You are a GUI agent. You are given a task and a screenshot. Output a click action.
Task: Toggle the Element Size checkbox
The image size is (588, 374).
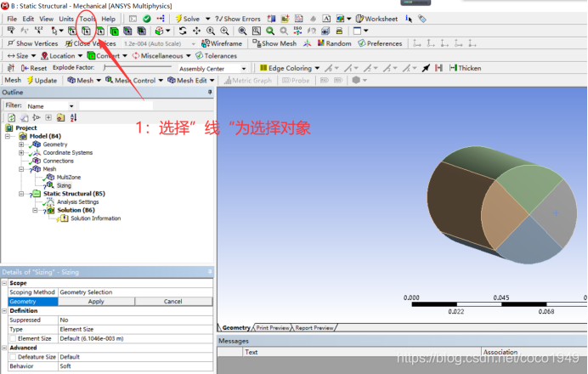click(13, 338)
